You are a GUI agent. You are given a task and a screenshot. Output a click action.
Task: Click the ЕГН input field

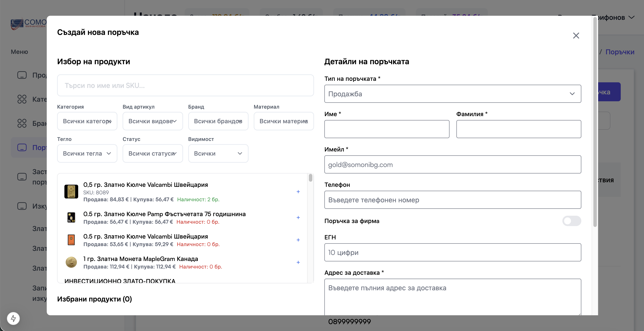pos(453,252)
